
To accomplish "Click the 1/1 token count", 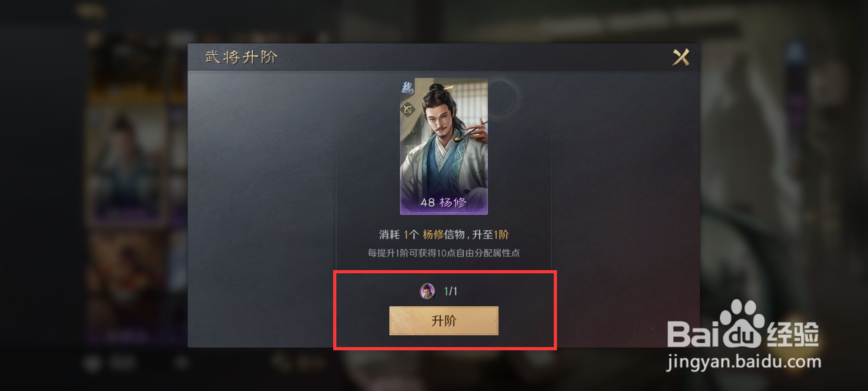I will 451,291.
